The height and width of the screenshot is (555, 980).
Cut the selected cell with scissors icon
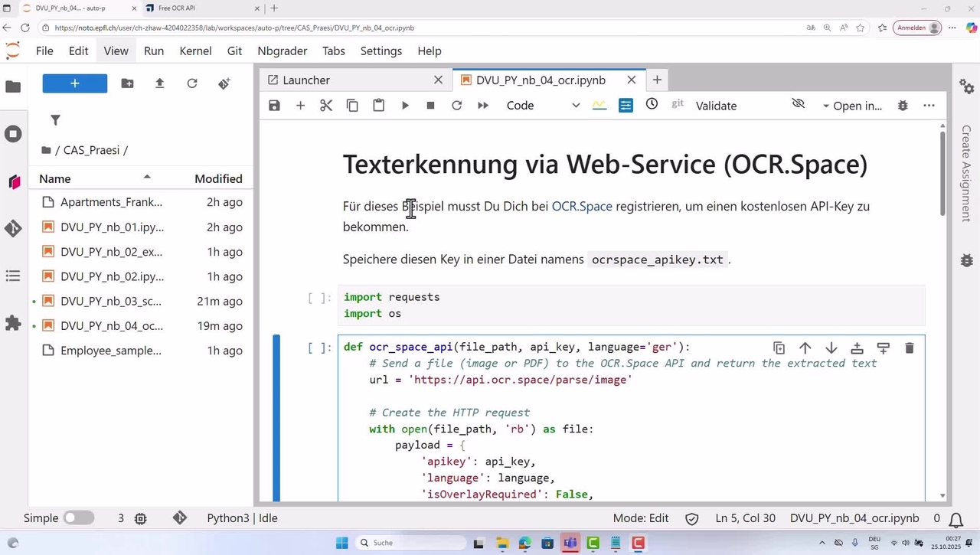pos(326,106)
